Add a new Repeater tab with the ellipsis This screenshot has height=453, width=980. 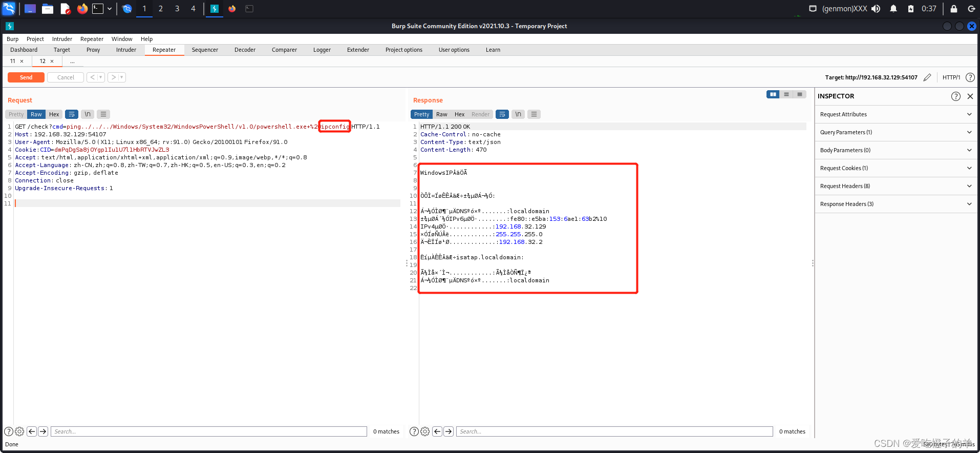(72, 61)
